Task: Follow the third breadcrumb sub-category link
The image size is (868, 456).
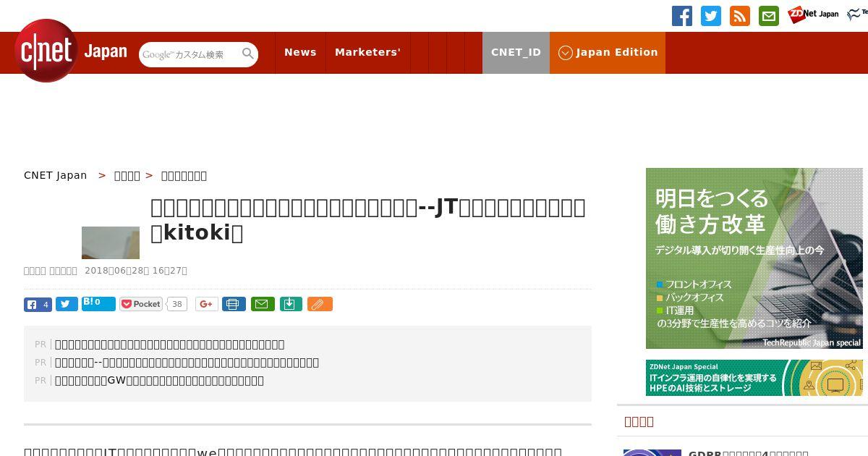Action: [x=184, y=175]
